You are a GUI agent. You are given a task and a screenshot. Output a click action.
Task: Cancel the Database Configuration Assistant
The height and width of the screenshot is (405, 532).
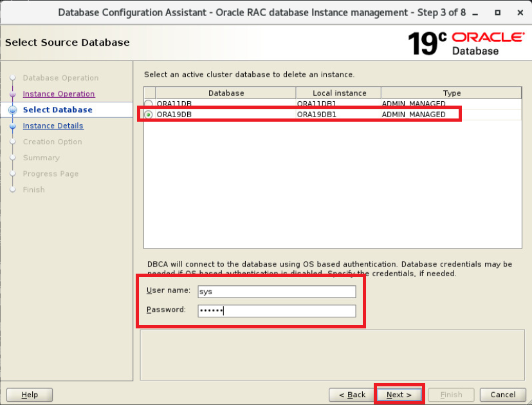pyautogui.click(x=502, y=395)
